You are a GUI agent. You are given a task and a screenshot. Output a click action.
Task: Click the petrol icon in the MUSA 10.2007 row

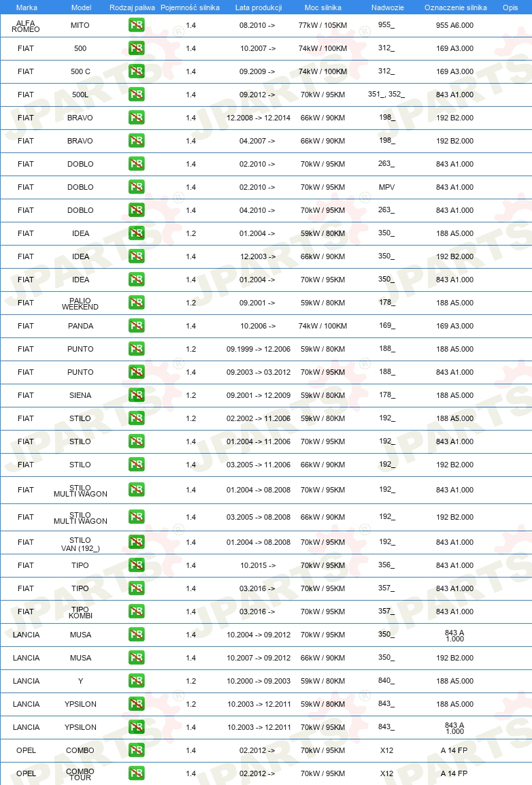(x=136, y=657)
